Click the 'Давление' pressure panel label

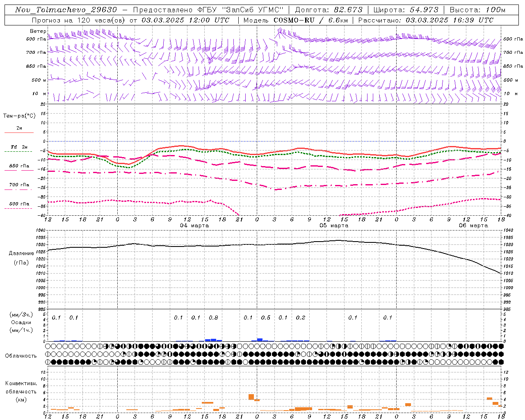(21, 253)
